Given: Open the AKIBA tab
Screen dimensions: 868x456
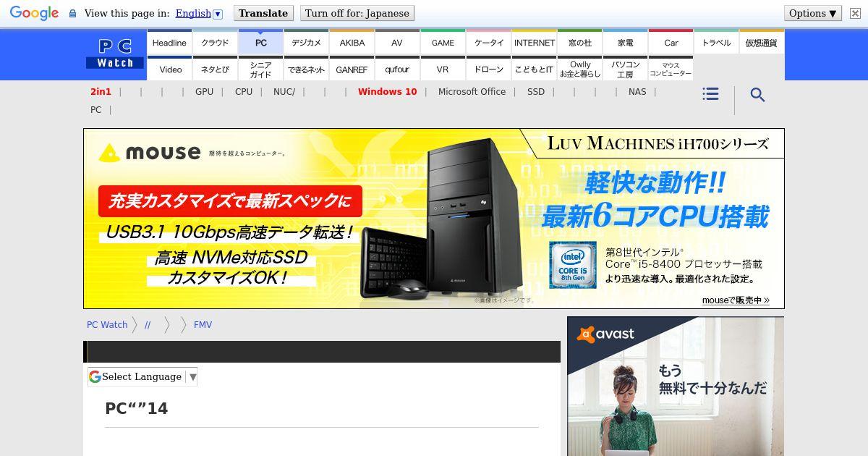Looking at the screenshot, I should click(x=352, y=42).
